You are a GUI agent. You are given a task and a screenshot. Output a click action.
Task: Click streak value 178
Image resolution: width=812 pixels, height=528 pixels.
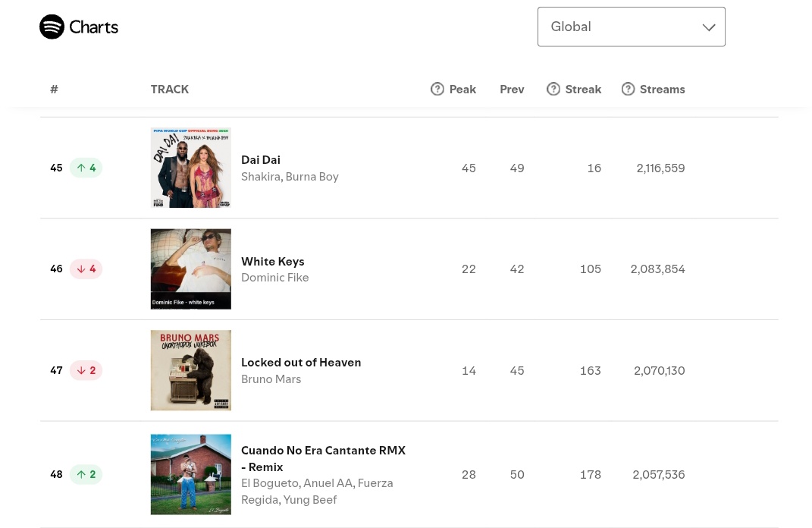591,474
